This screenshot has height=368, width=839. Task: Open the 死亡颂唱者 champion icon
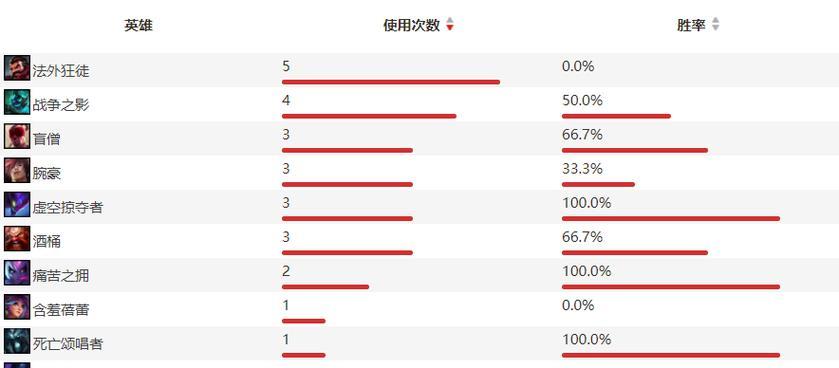pyautogui.click(x=17, y=341)
